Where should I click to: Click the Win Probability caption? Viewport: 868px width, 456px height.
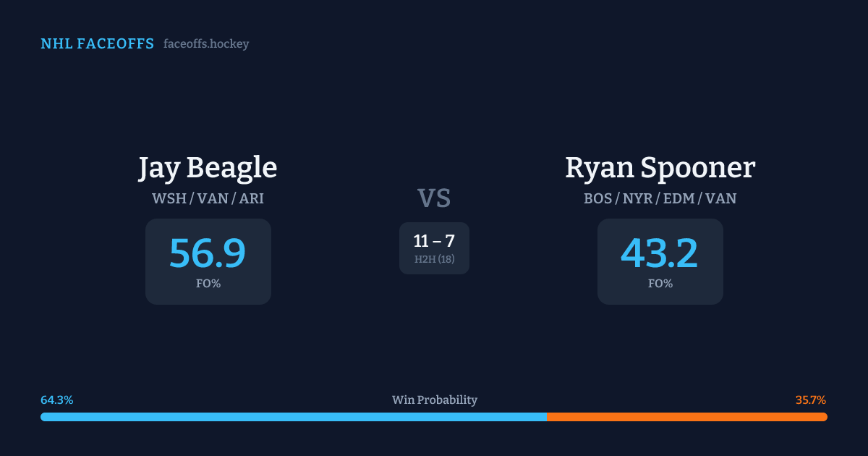[434, 400]
